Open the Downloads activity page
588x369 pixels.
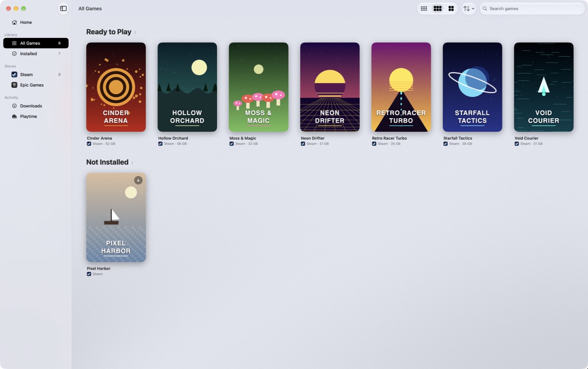pyautogui.click(x=36, y=106)
